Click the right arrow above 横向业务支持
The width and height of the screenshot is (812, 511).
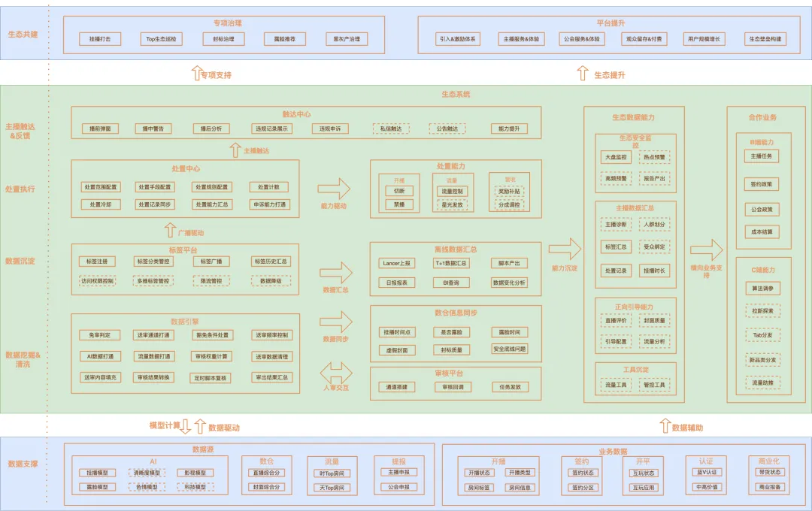[x=706, y=250]
